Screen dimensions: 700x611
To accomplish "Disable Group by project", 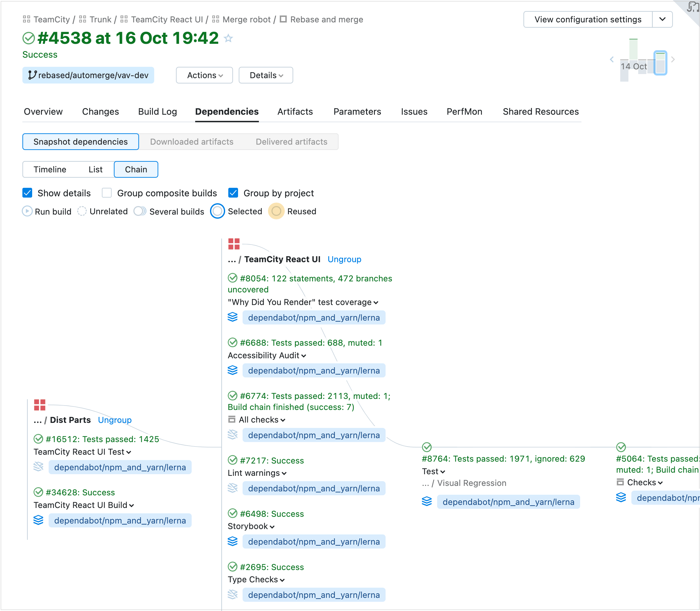I will pyautogui.click(x=233, y=193).
